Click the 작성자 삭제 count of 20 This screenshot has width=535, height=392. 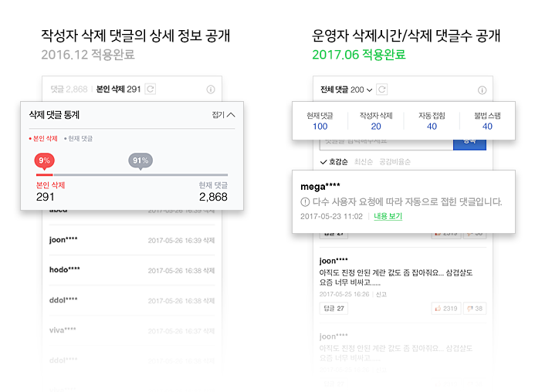(376, 127)
